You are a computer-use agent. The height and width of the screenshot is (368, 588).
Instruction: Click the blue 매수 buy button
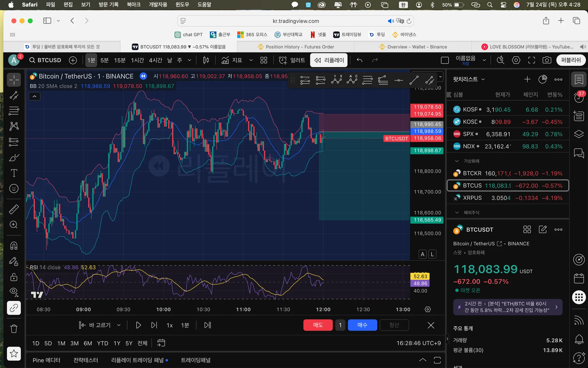362,325
